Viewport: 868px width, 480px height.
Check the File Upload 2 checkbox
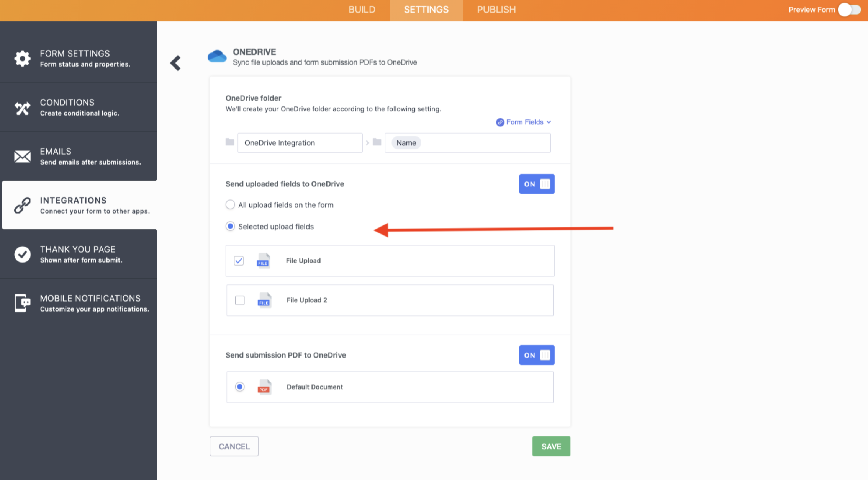pyautogui.click(x=240, y=300)
